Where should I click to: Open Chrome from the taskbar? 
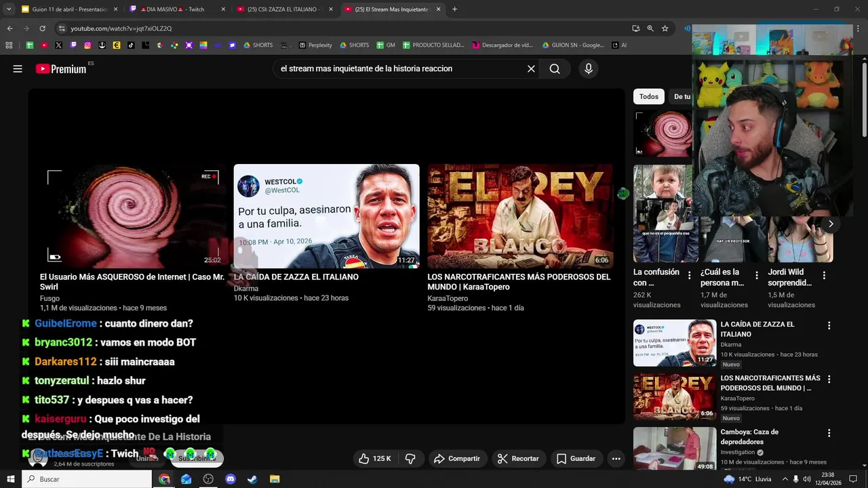164,479
